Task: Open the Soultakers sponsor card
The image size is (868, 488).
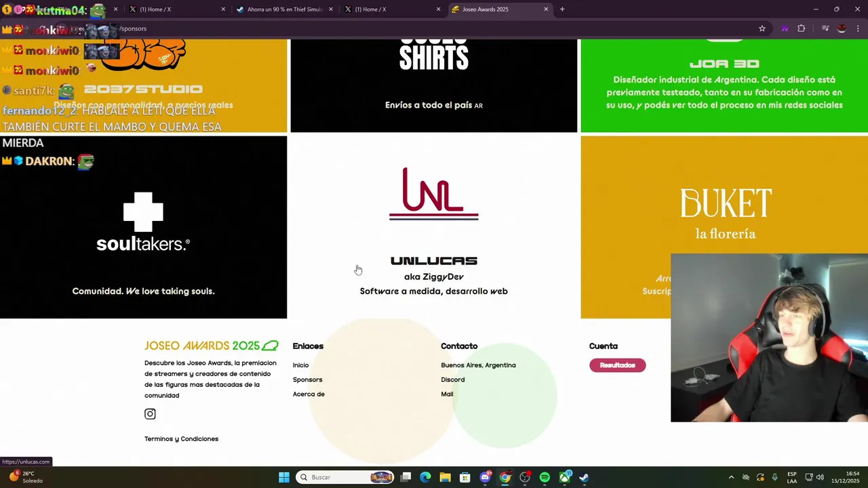Action: click(x=143, y=227)
